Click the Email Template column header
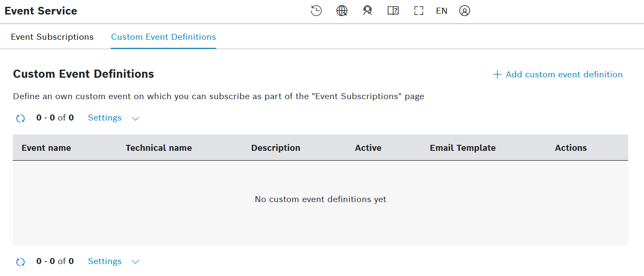The width and height of the screenshot is (644, 276). [462, 148]
